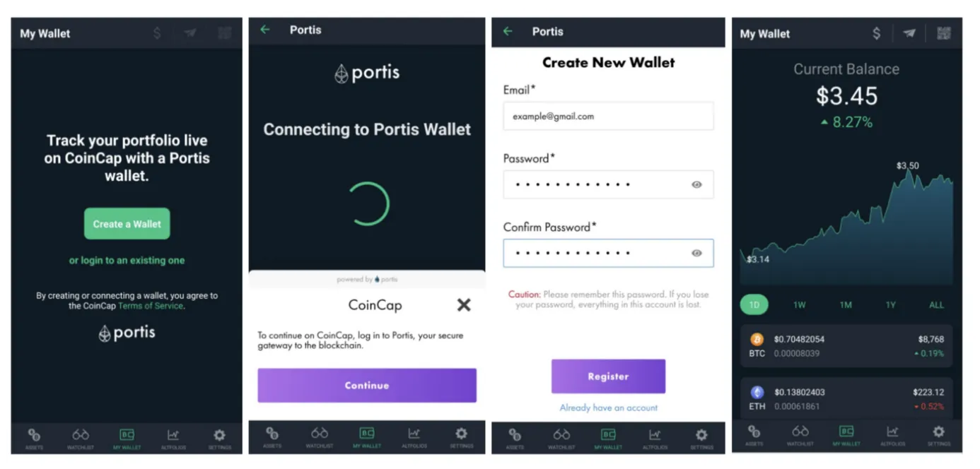This screenshot has height=469, width=980.
Task: Open the 'or login to an existing one' link
Action: pyautogui.click(x=127, y=261)
